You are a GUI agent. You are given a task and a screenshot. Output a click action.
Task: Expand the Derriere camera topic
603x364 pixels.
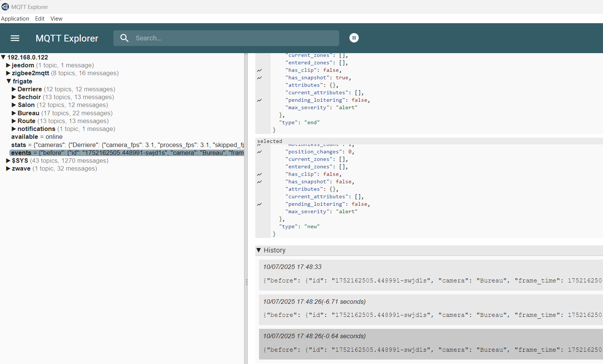point(14,89)
